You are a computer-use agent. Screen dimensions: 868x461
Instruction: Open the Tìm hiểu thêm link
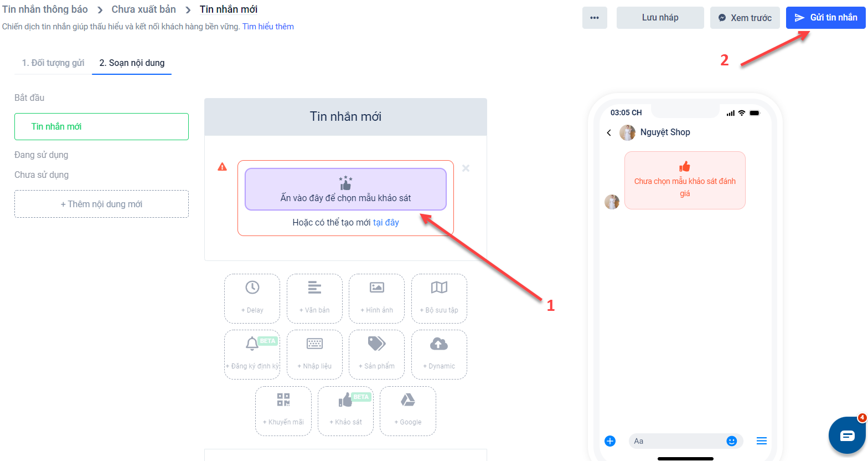pos(268,27)
